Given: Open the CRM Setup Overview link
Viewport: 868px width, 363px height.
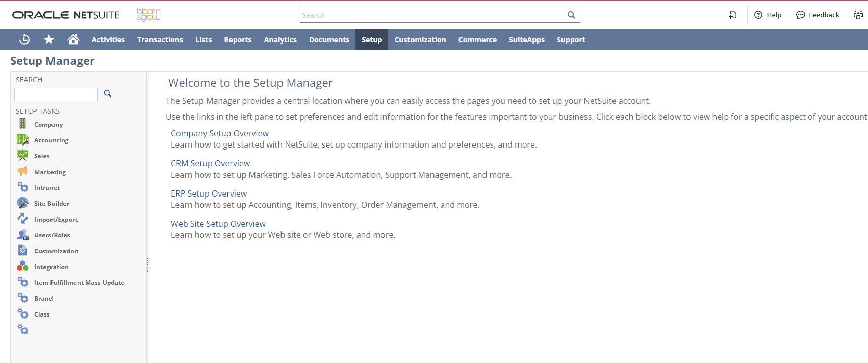Looking at the screenshot, I should click(211, 163).
